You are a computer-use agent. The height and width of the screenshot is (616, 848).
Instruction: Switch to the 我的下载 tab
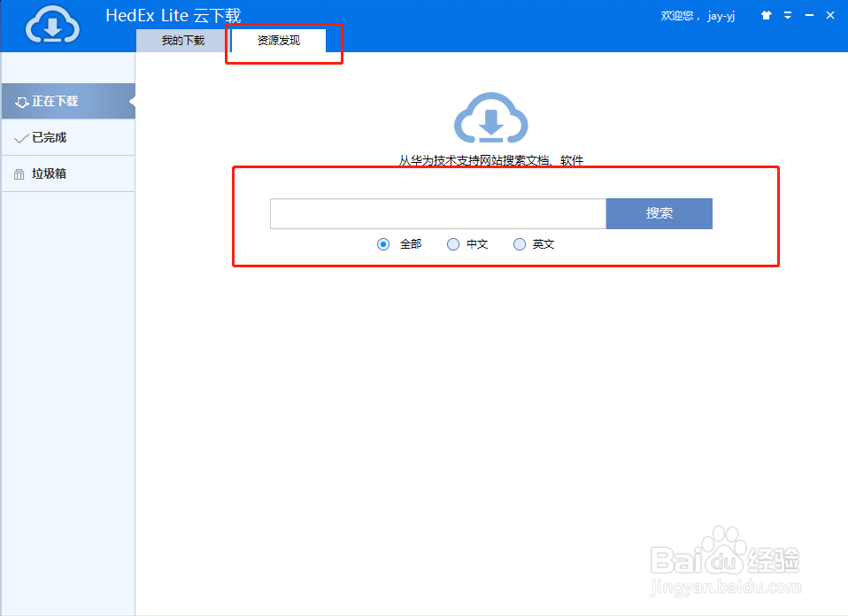[183, 41]
